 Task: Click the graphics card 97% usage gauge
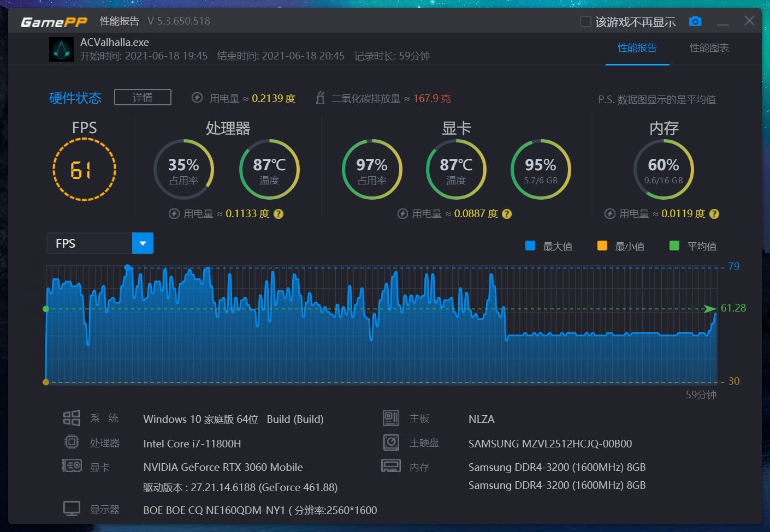tap(372, 169)
